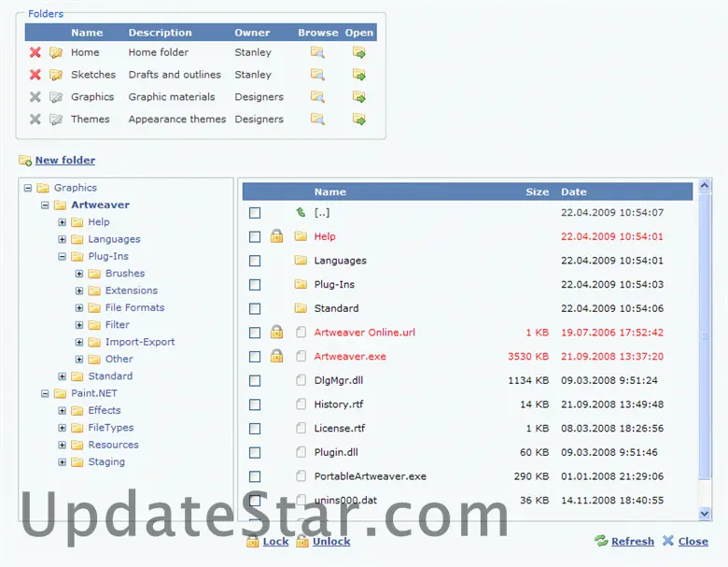Tick the checkbox for Artweaver.exe
The height and width of the screenshot is (567, 728).
(255, 357)
